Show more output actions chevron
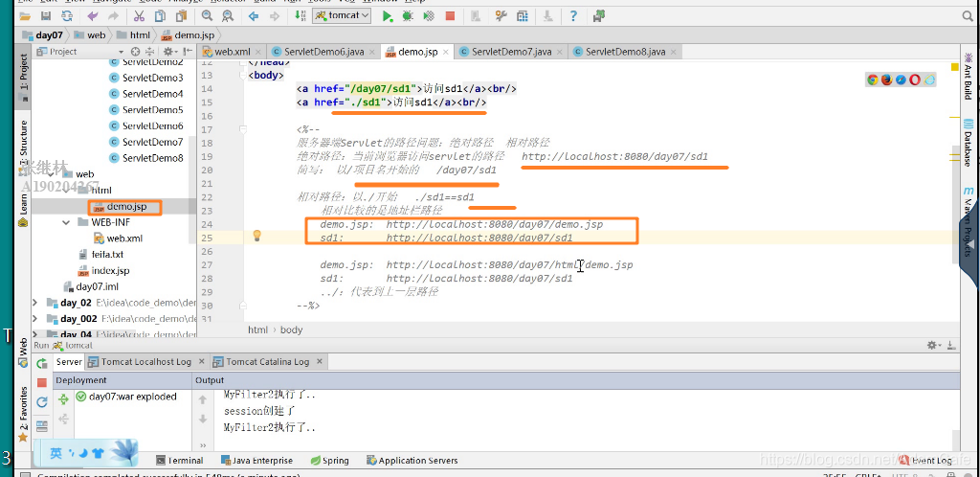Viewport: 980px width, 477px height. tap(203, 445)
